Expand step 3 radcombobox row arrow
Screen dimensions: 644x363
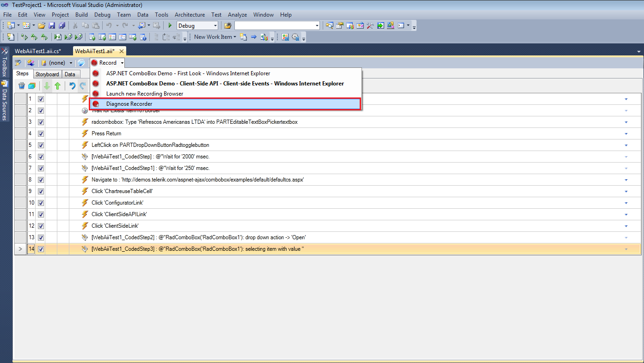(x=626, y=122)
